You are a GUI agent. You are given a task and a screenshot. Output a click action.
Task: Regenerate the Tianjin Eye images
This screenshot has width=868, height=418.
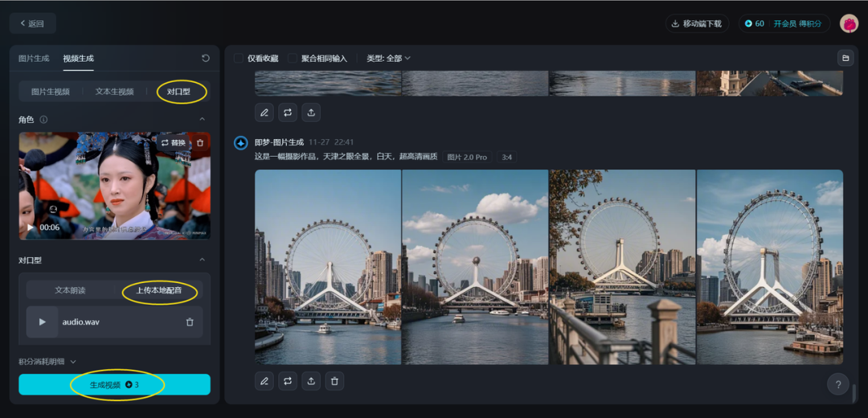click(x=288, y=381)
